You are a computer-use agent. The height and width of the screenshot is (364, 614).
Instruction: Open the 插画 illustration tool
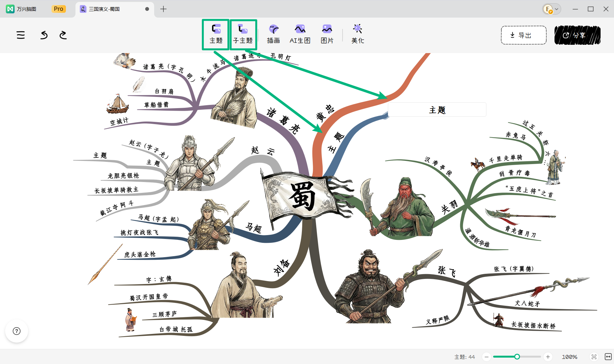click(x=273, y=34)
